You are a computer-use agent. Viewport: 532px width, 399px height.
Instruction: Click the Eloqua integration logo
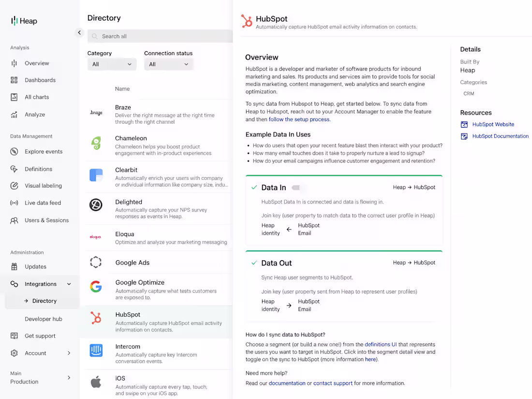click(x=95, y=237)
